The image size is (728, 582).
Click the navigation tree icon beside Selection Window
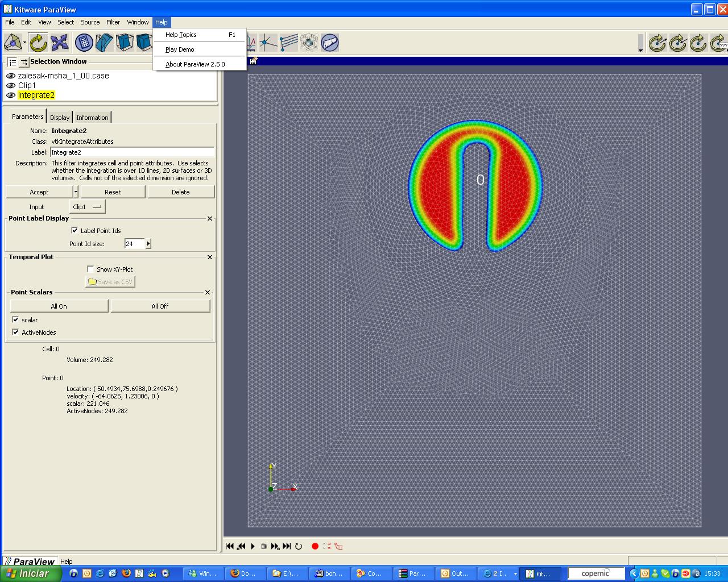click(x=24, y=62)
